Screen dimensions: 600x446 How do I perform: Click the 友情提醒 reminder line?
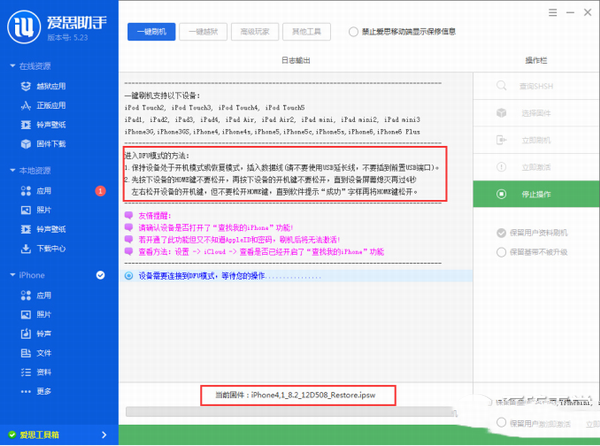[x=155, y=215]
